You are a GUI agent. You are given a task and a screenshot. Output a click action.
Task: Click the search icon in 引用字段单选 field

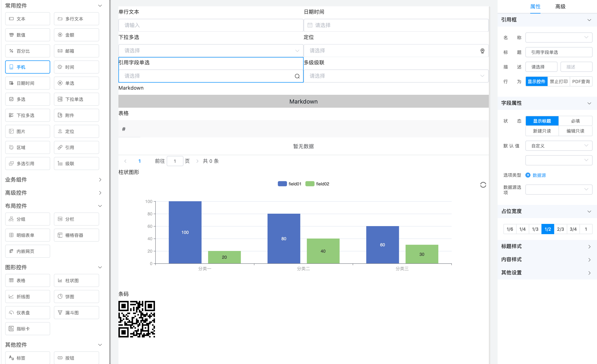(297, 76)
